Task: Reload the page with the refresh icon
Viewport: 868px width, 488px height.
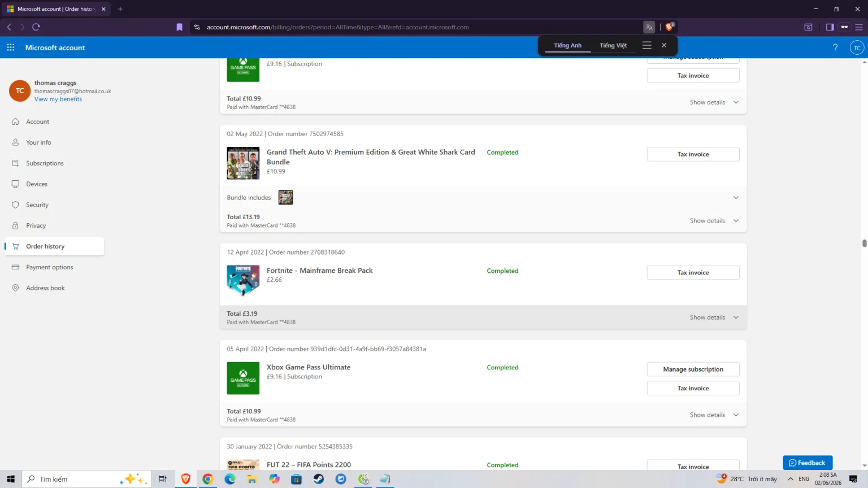Action: 36,27
